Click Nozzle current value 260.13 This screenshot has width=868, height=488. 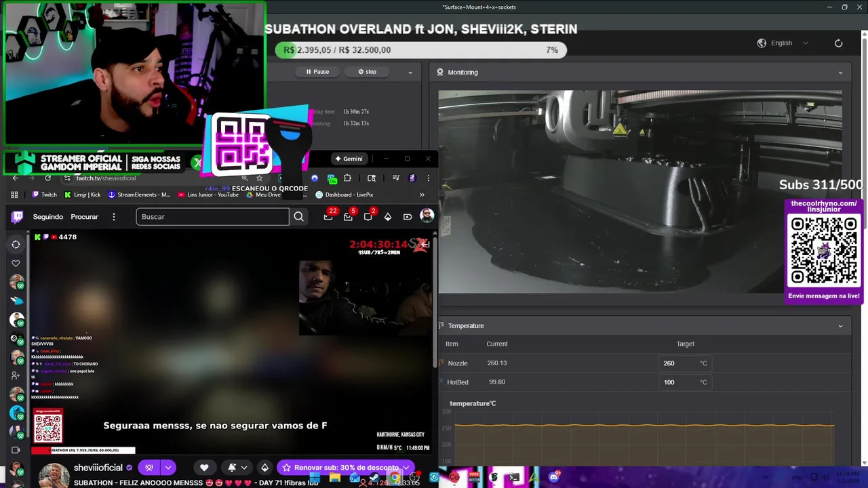coord(497,363)
